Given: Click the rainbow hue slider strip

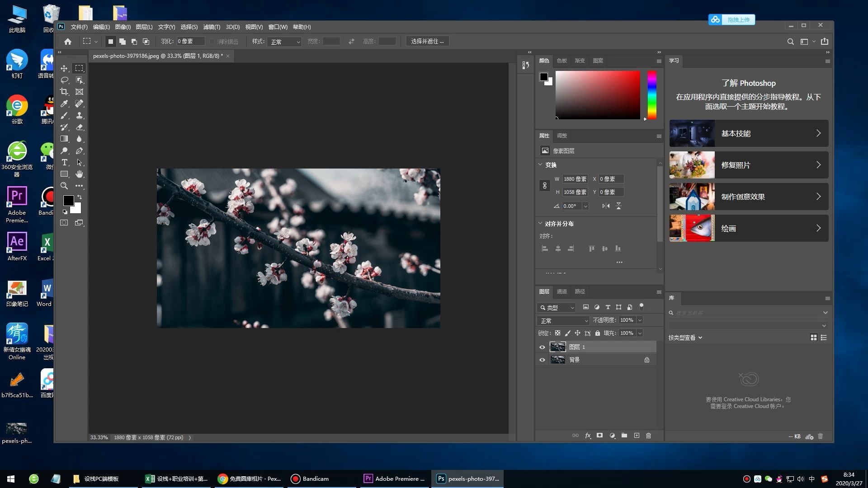Looking at the screenshot, I should click(x=651, y=95).
